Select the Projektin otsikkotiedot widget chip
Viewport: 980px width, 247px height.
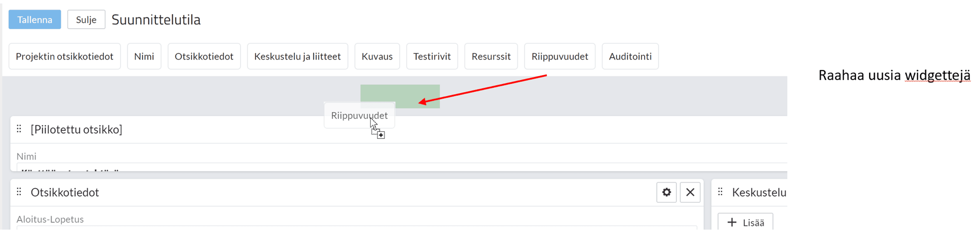point(65,56)
